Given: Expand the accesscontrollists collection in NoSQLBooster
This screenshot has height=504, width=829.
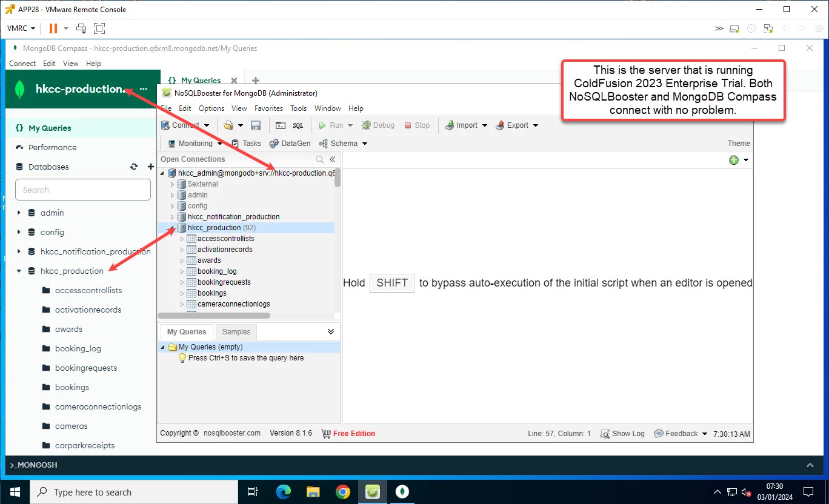Looking at the screenshot, I should click(x=182, y=239).
